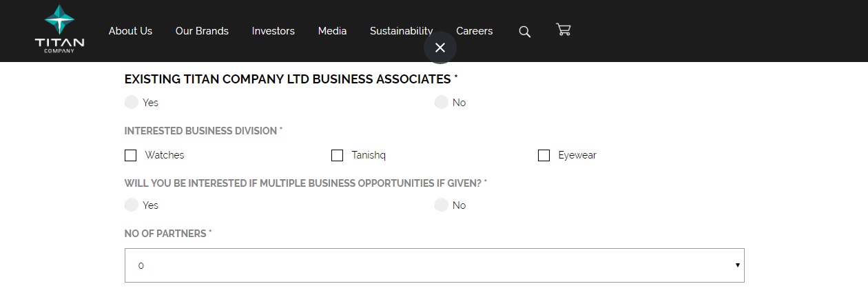Screen dimensions: 868x295
Task: Open the Media menu item
Action: [x=332, y=31]
